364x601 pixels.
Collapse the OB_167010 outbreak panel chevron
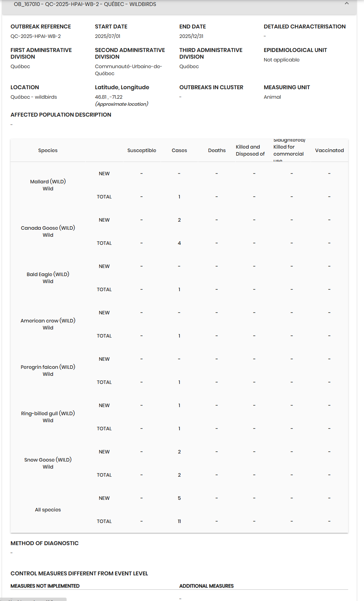pyautogui.click(x=347, y=4)
